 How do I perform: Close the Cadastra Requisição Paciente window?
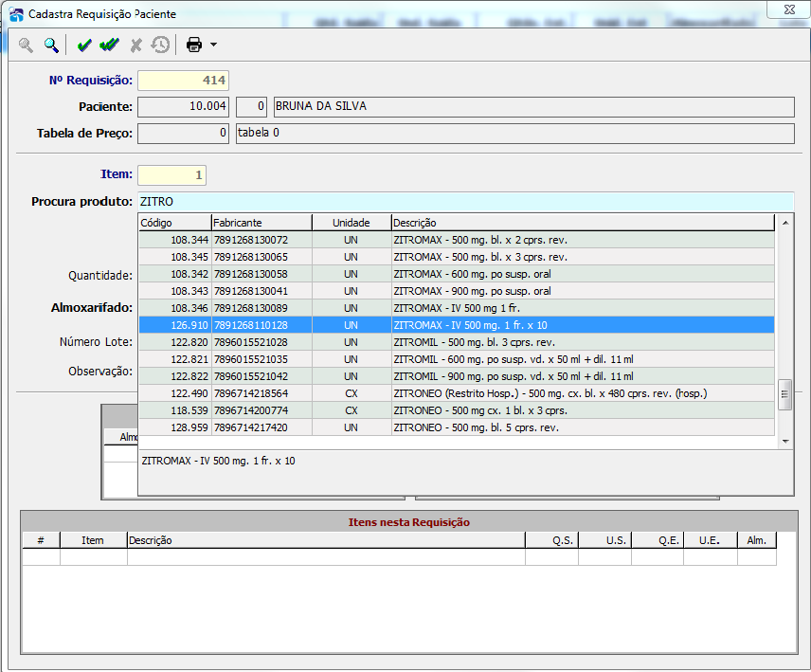tap(789, 9)
